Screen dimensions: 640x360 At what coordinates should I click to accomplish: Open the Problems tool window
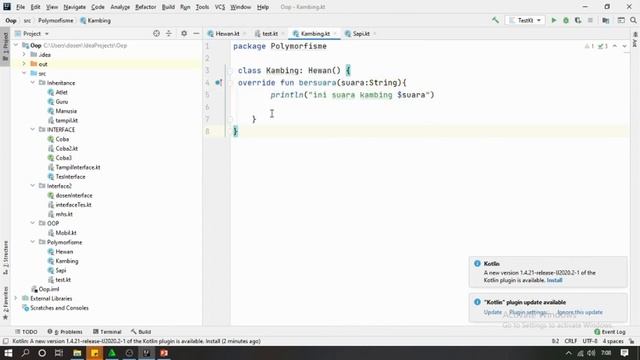pyautogui.click(x=65, y=332)
